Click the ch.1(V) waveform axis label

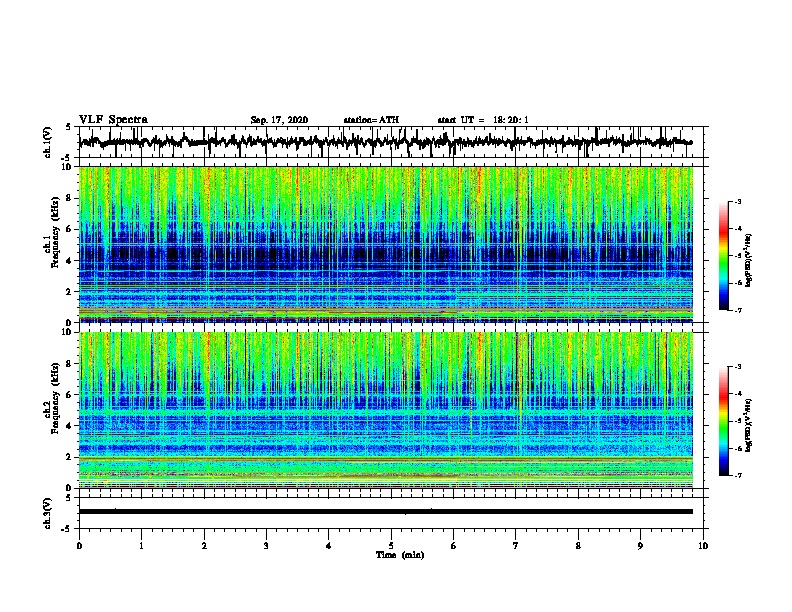coord(48,142)
